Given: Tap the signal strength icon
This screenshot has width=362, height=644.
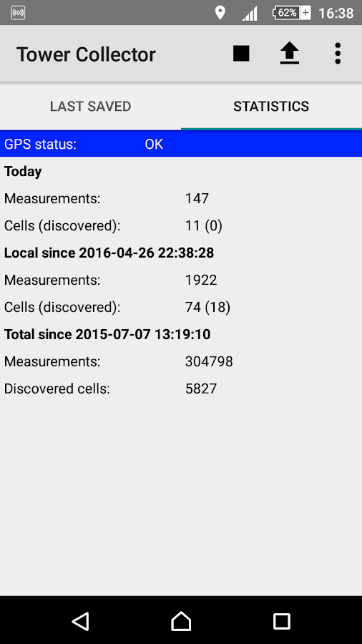Looking at the screenshot, I should pyautogui.click(x=250, y=13).
